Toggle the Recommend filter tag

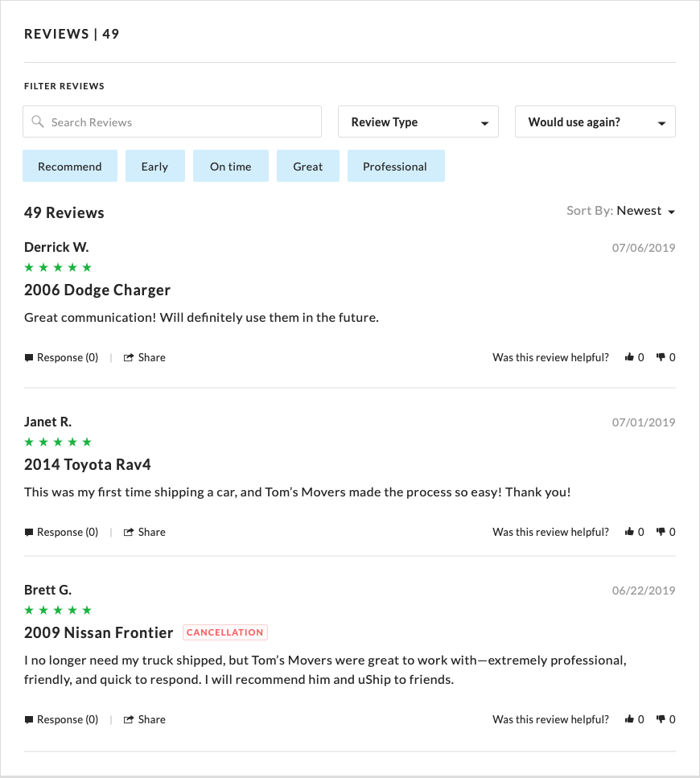[x=70, y=167]
